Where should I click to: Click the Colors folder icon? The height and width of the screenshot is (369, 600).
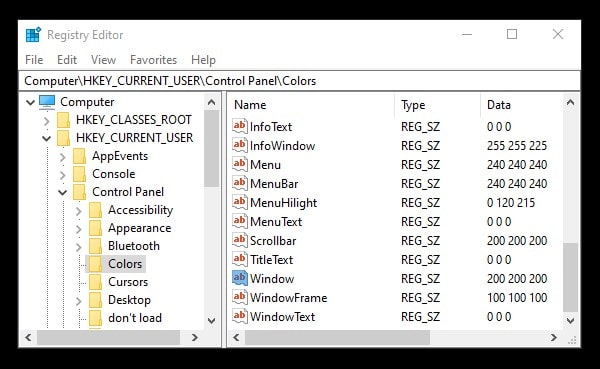[x=95, y=264]
